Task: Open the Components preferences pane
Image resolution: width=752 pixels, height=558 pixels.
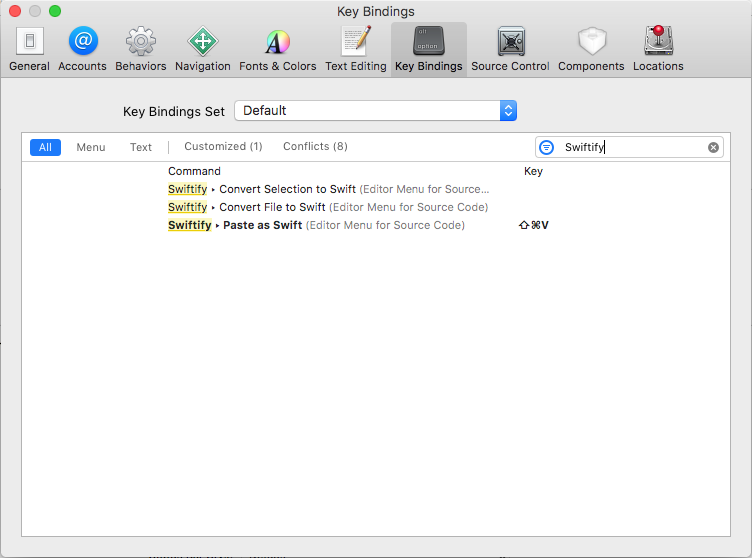Action: pos(591,49)
